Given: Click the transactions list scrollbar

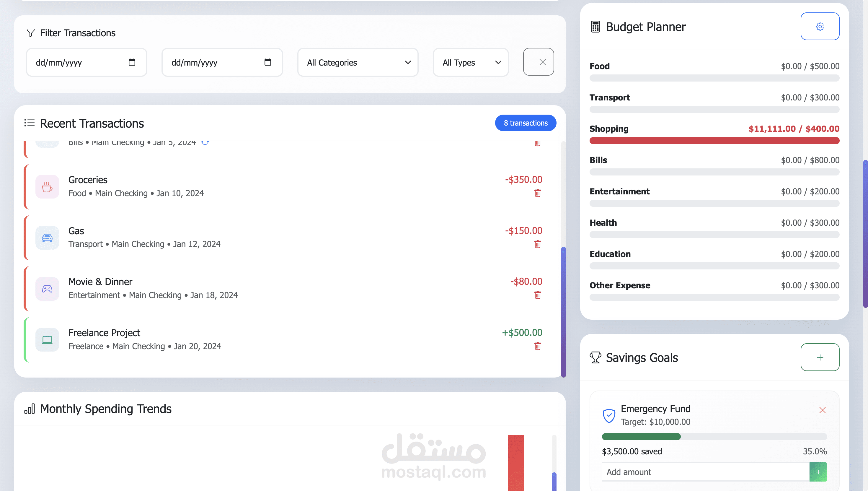Looking at the screenshot, I should (x=563, y=312).
